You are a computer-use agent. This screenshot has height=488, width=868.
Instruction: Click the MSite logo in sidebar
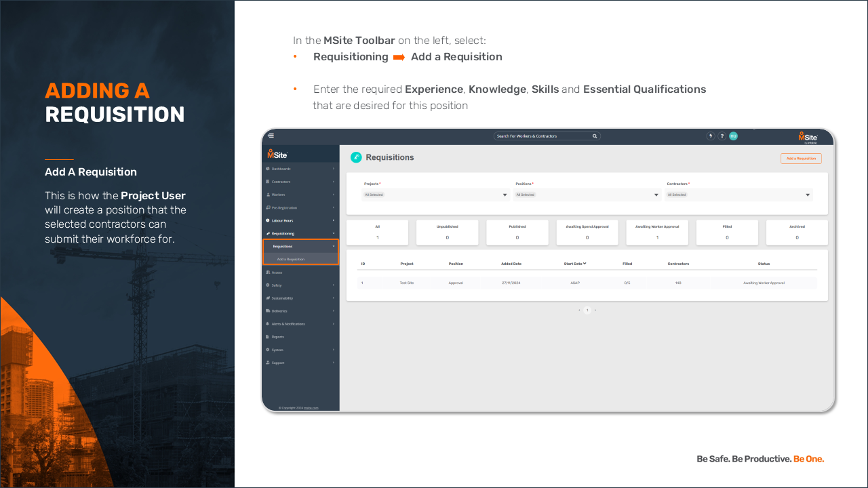point(277,155)
